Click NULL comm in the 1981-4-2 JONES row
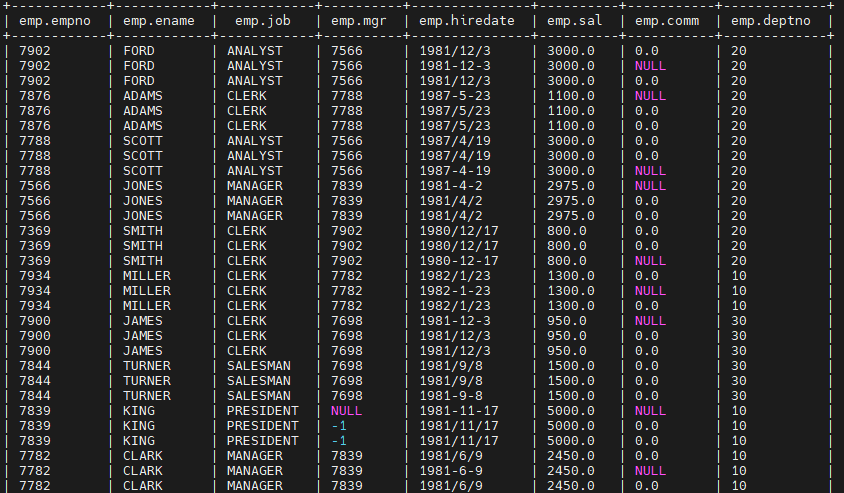This screenshot has width=844, height=493. coord(650,186)
